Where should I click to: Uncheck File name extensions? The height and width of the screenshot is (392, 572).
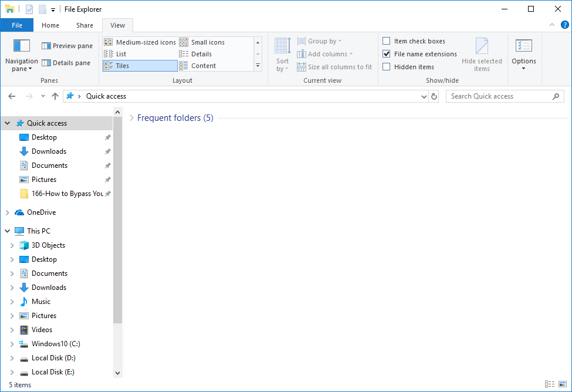[x=387, y=54]
